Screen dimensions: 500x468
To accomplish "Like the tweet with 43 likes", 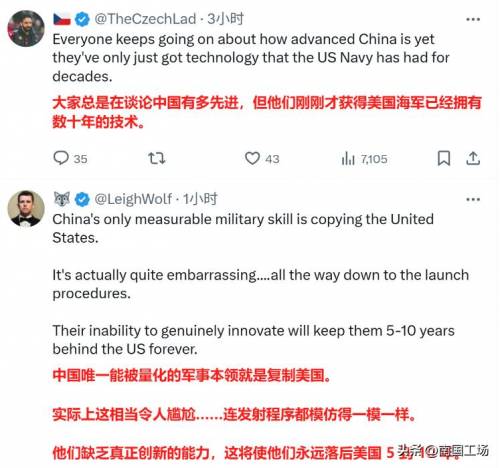I will (252, 158).
